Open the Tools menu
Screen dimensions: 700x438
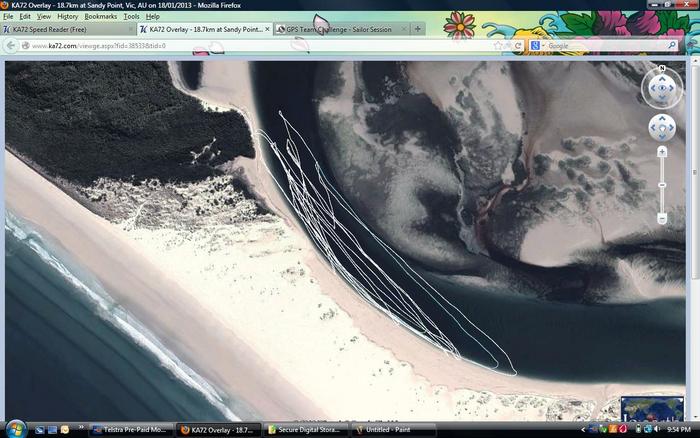(x=131, y=17)
